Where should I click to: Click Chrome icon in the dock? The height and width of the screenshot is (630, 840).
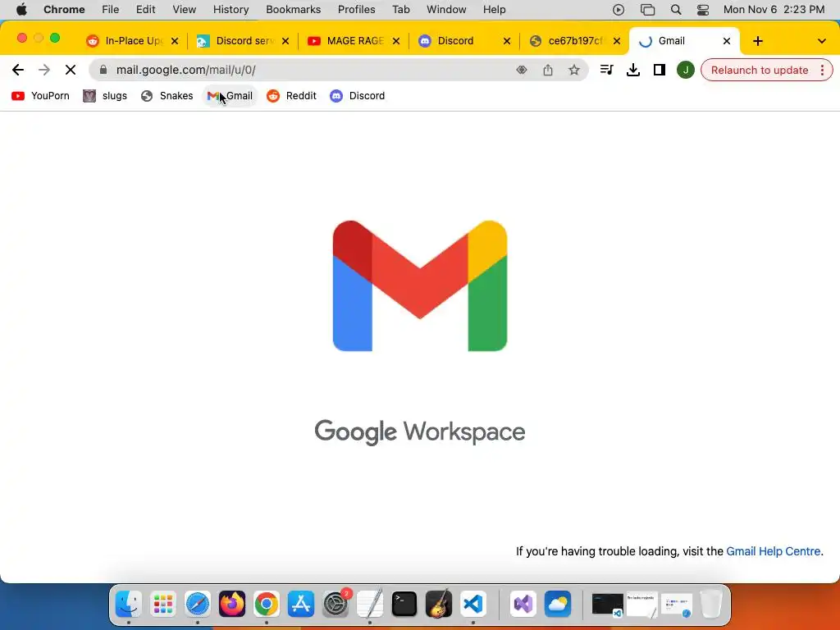[x=267, y=605]
